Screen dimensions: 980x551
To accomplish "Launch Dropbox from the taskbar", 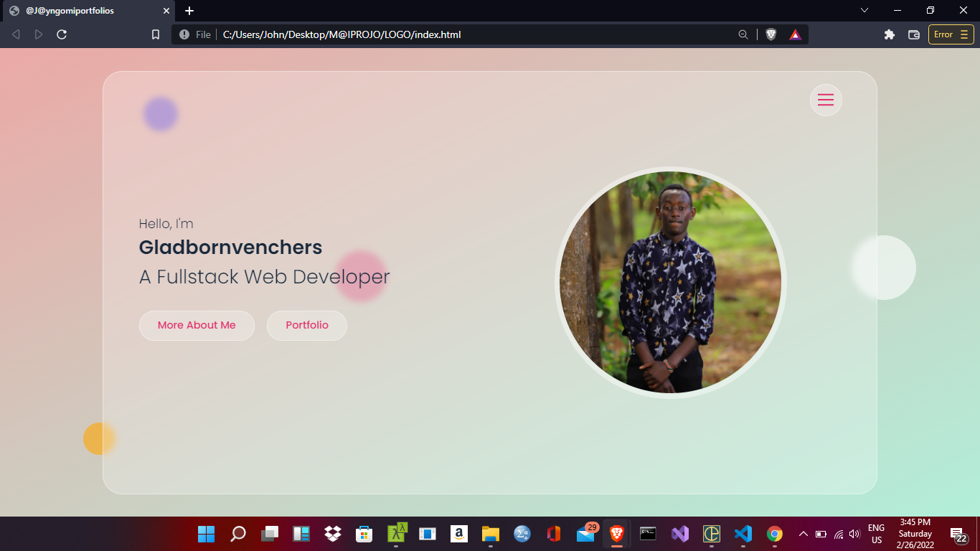I will pyautogui.click(x=332, y=534).
